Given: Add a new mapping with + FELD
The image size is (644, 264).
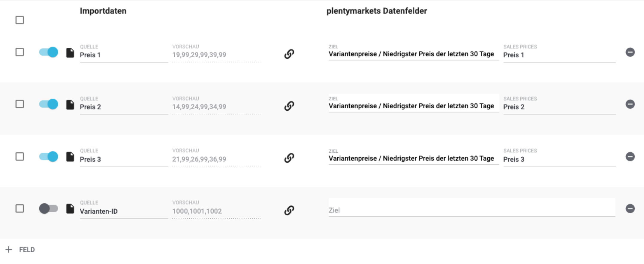Looking at the screenshot, I should (x=20, y=250).
